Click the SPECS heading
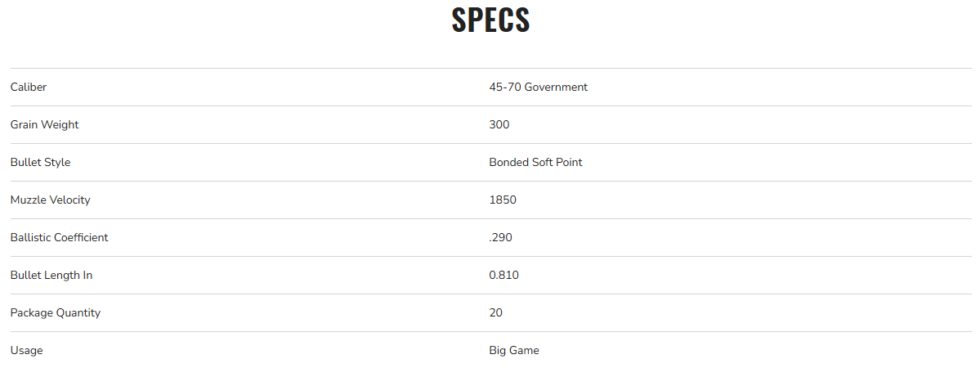The height and width of the screenshot is (368, 980). tap(490, 20)
